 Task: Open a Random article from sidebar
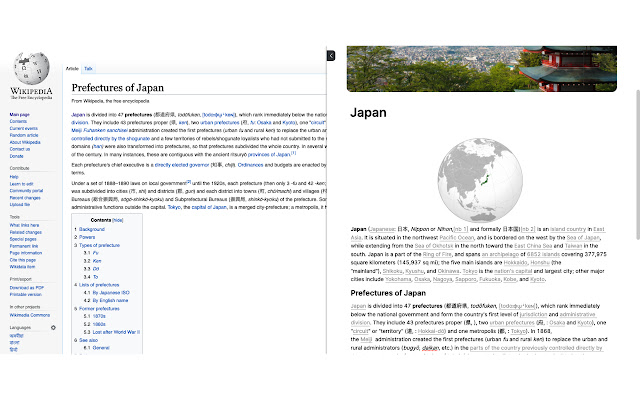[24, 135]
